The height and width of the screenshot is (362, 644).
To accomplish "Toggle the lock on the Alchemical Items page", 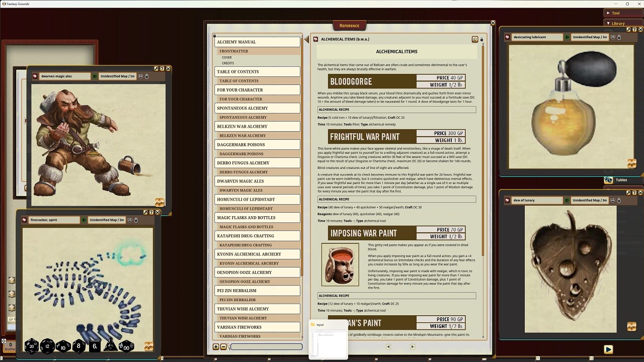I will [x=482, y=39].
